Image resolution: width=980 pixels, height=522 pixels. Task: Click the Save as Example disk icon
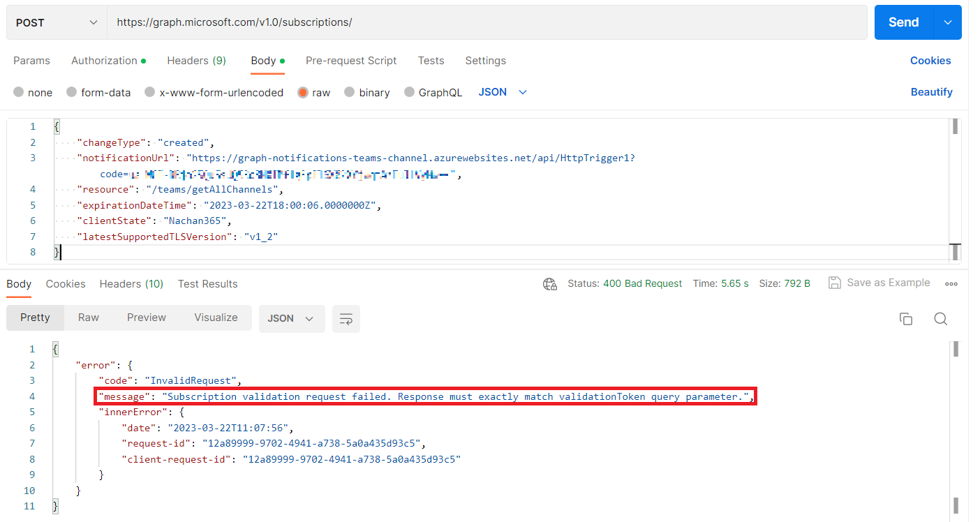pyautogui.click(x=834, y=283)
